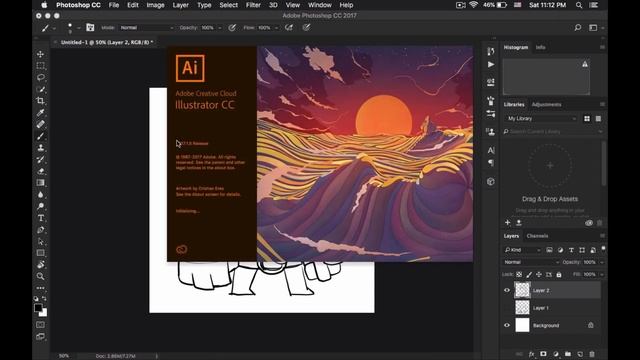Screen dimensions: 640x360
Task: Open the 3D panel cube icon
Action: click(x=491, y=182)
